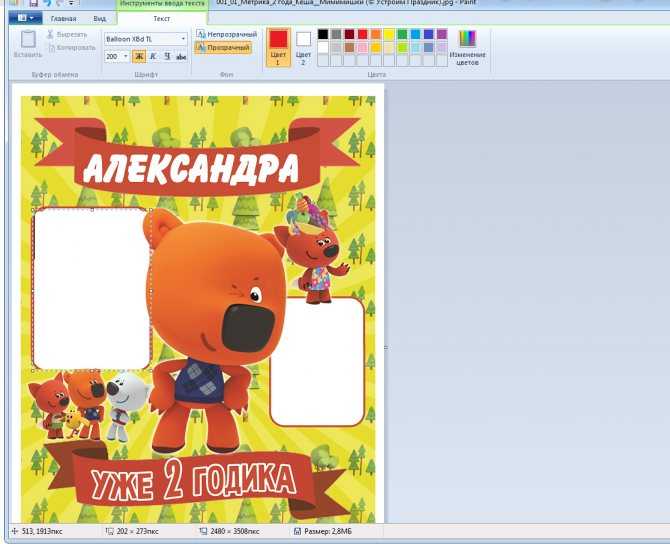Pick dark red color in palette
The width and height of the screenshot is (670, 544).
(x=350, y=34)
